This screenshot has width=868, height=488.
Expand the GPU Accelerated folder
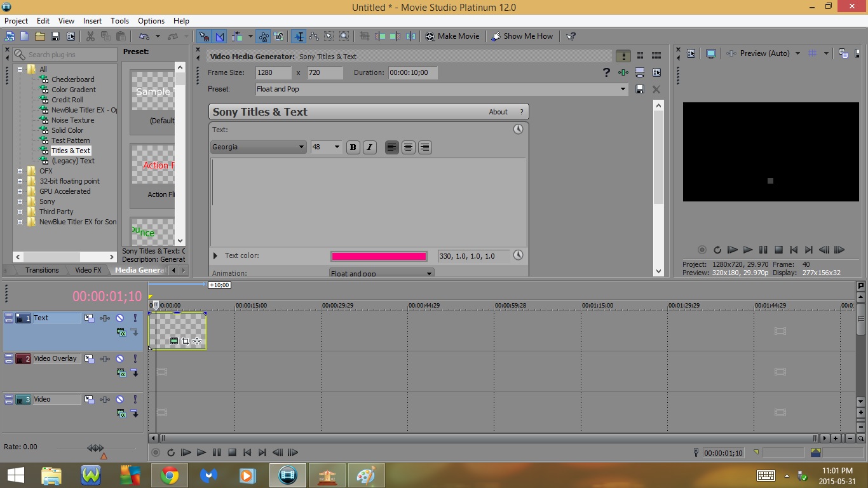(20, 191)
